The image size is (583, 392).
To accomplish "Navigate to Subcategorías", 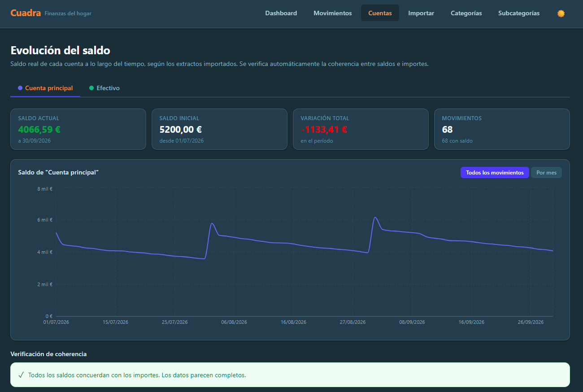I will coord(519,13).
